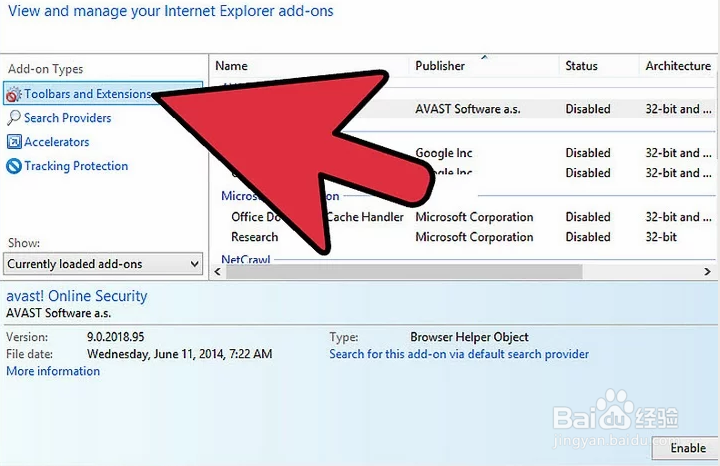The image size is (720, 466).
Task: Click Disabled status in AVAST row
Action: click(588, 109)
